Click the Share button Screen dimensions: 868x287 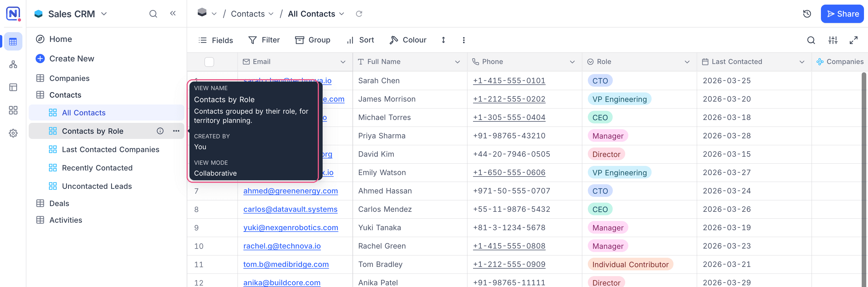(842, 14)
